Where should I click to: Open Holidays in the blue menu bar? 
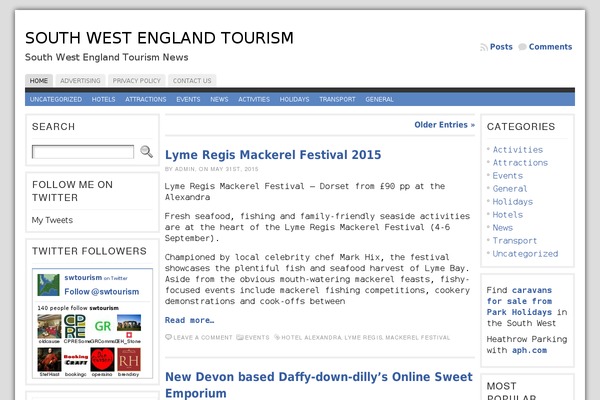tap(294, 100)
